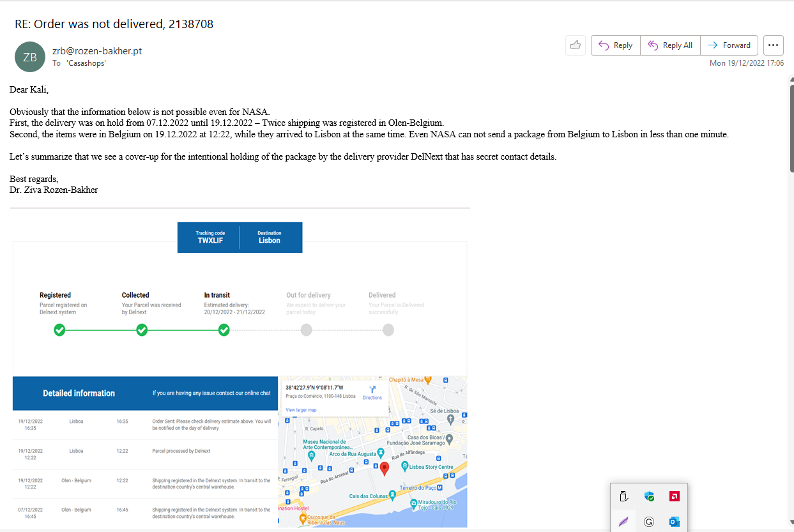The width and height of the screenshot is (794, 532).
Task: Choose Reply All for this message
Action: (670, 45)
